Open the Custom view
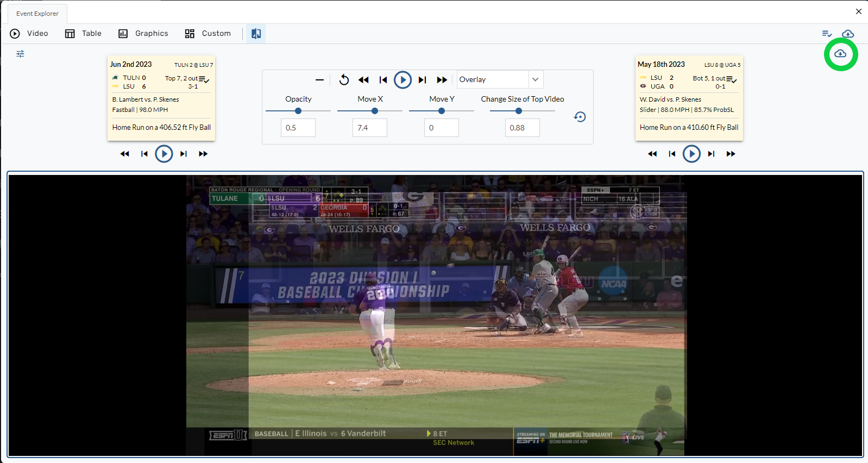This screenshot has width=868, height=463. [x=208, y=34]
